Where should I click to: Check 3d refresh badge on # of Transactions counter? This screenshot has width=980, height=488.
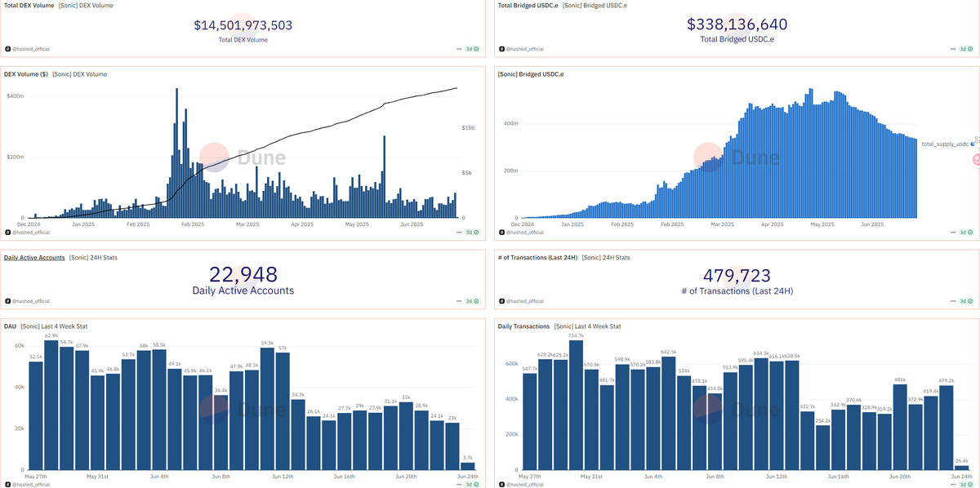coord(966,301)
